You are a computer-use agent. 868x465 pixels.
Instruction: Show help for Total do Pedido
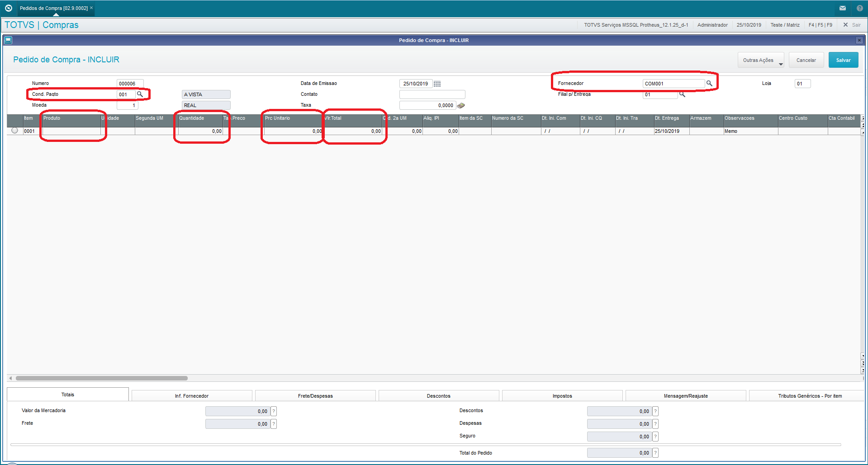pyautogui.click(x=655, y=453)
